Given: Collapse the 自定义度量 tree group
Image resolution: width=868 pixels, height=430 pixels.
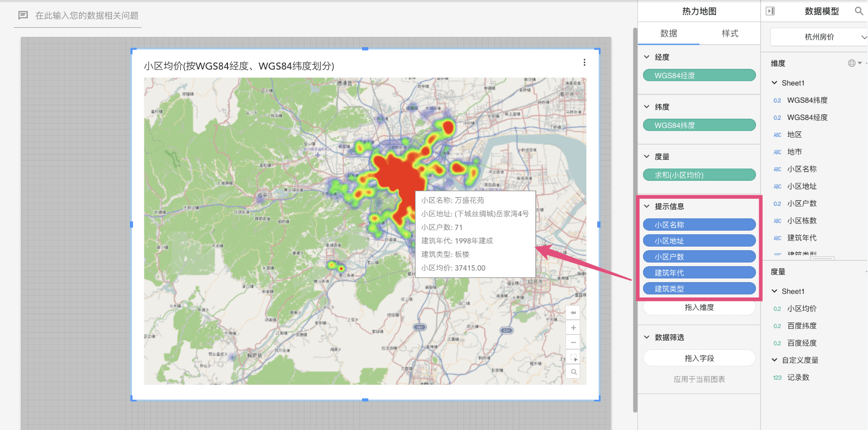Looking at the screenshot, I should coord(775,360).
